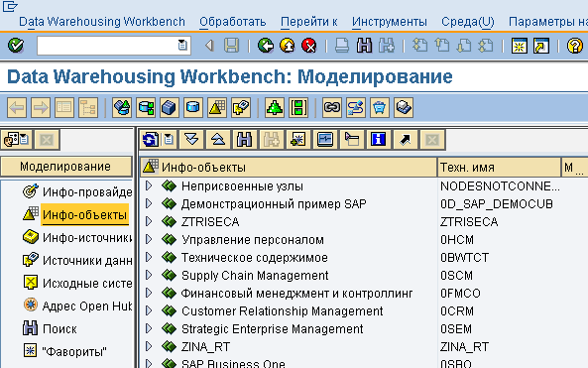Click the blue basket icon in the application toolbar

[380, 108]
